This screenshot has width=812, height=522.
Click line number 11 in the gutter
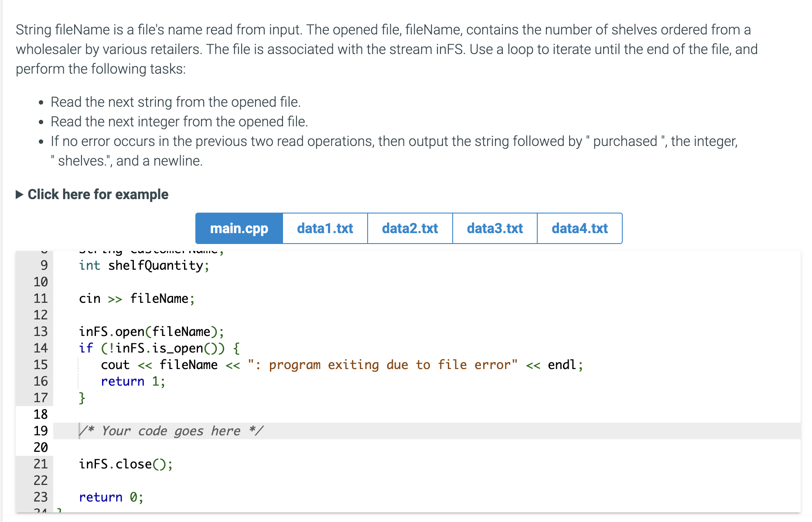40,298
